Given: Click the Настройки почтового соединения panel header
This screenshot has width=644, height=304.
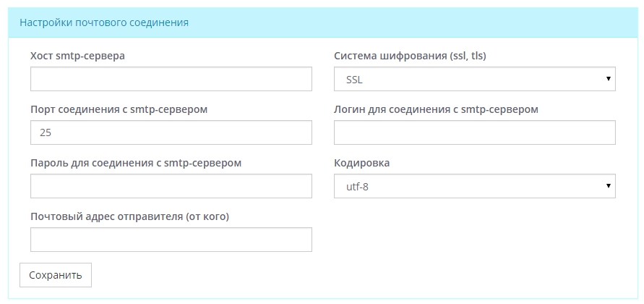Looking at the screenshot, I should click(x=104, y=22).
